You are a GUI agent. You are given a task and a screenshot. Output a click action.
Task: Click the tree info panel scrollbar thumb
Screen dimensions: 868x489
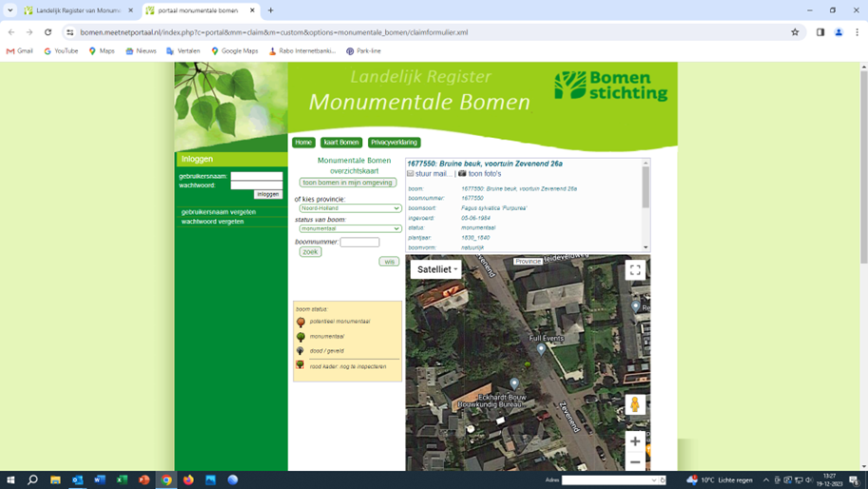coord(646,187)
